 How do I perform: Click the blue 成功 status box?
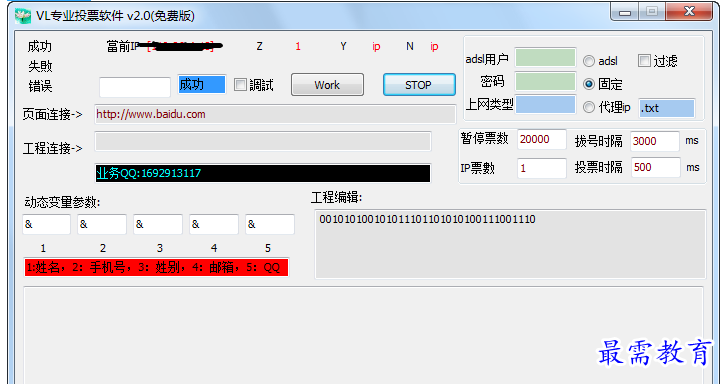(202, 85)
